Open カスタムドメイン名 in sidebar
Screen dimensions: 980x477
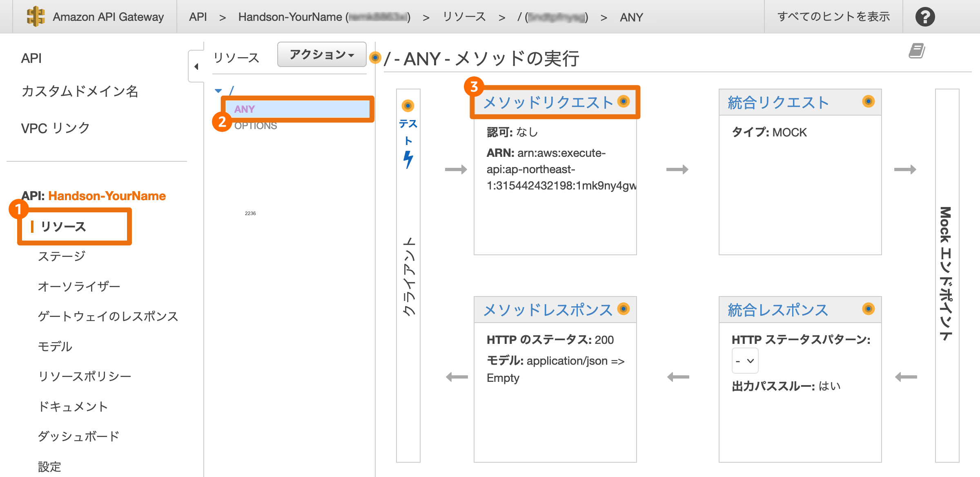[x=80, y=91]
